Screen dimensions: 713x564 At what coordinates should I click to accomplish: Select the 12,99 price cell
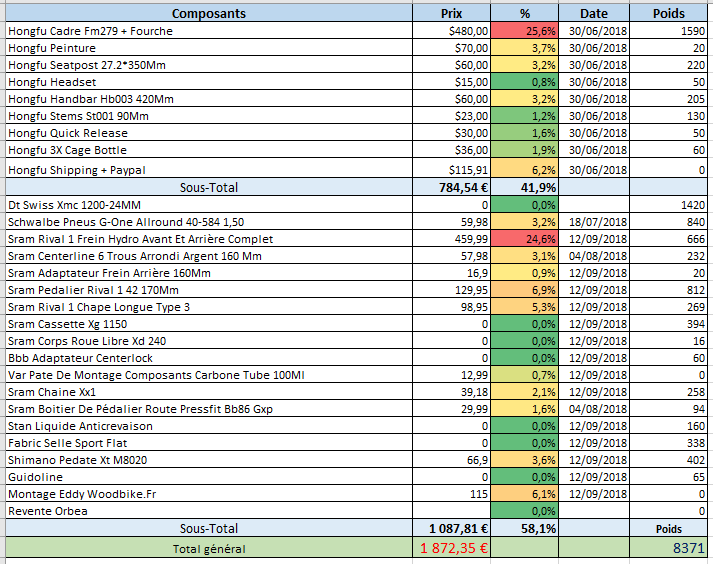(x=452, y=375)
